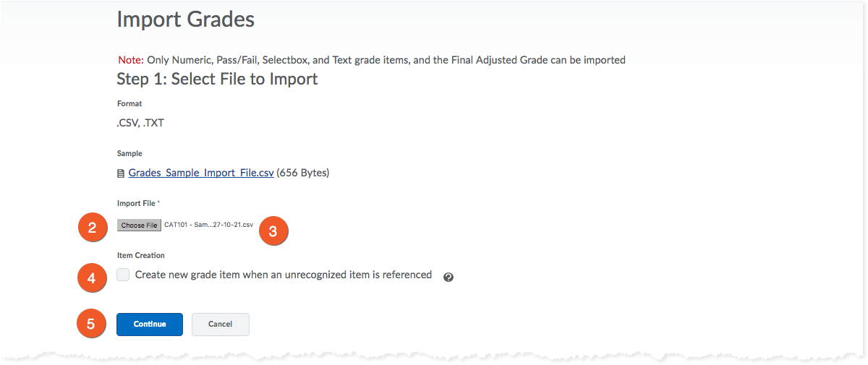868x365 pixels.
Task: Click the orange callout badge numbered 2
Action: (92, 228)
